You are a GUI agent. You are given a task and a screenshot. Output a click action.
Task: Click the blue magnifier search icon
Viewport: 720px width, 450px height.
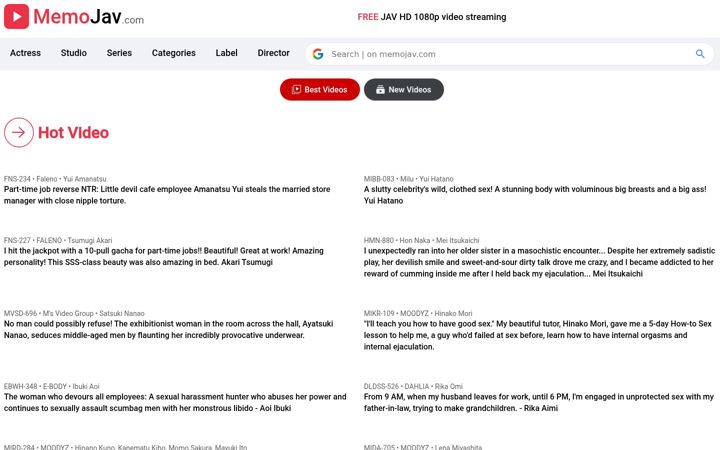tap(700, 54)
